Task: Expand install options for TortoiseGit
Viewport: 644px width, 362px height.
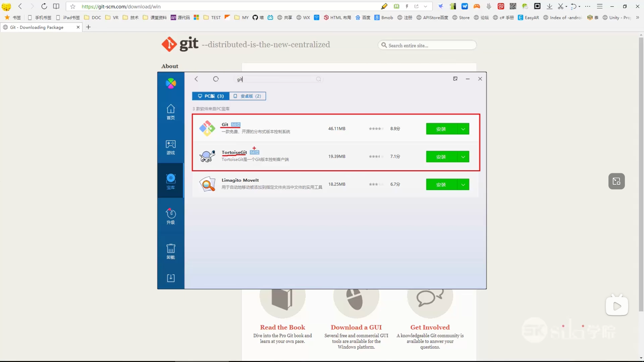Action: 463,157
